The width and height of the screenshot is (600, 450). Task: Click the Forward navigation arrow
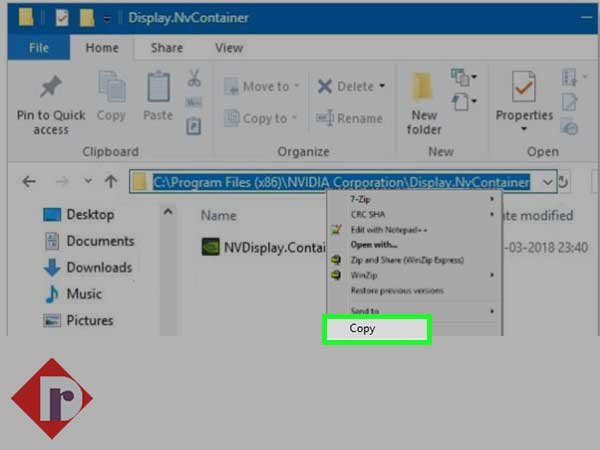point(62,181)
